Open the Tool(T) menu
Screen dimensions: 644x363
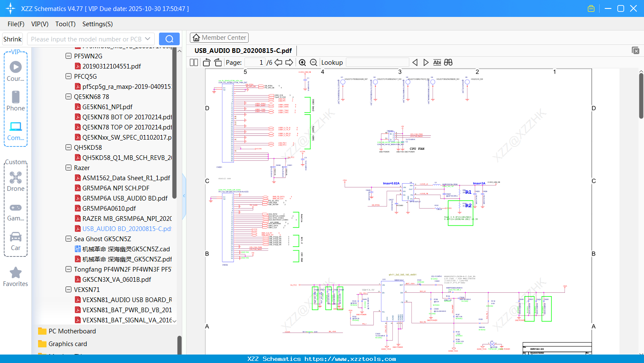point(65,24)
